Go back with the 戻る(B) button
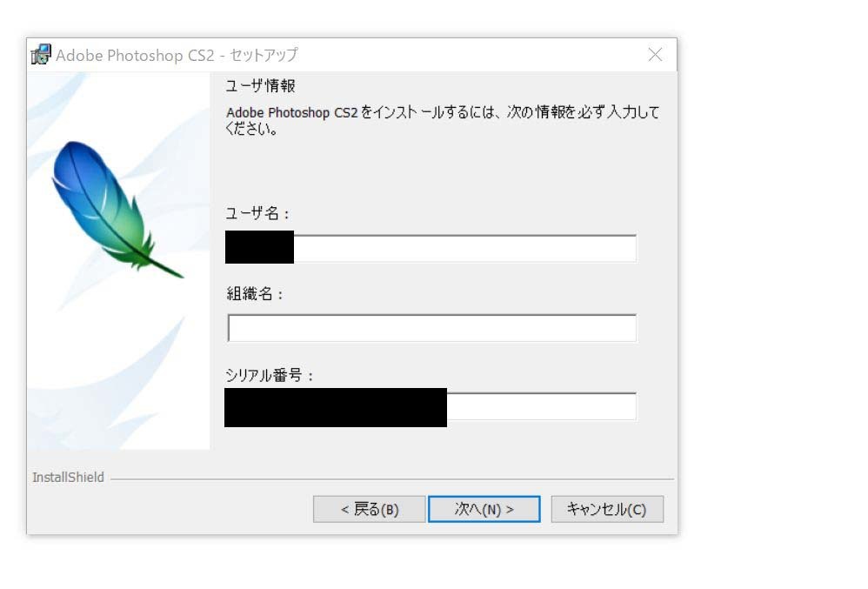Viewport: 868px width, 589px height. (370, 509)
